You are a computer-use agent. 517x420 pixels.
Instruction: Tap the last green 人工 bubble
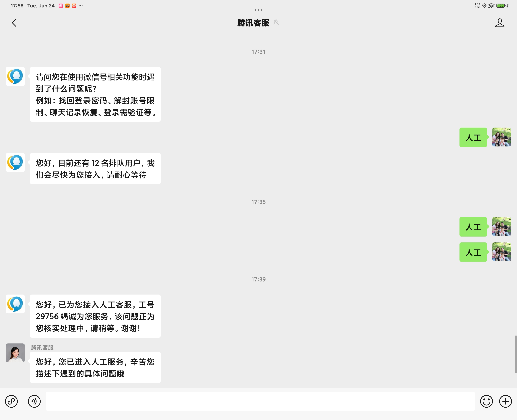click(473, 252)
